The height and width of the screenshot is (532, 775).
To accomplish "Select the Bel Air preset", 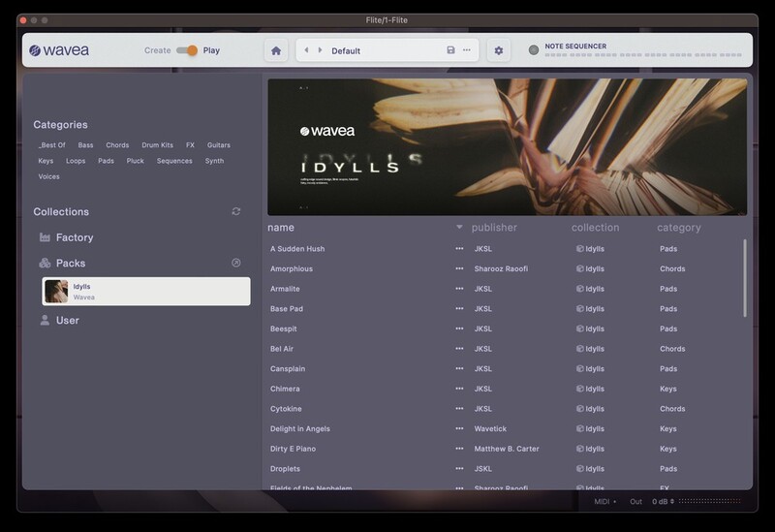I will click(x=282, y=349).
